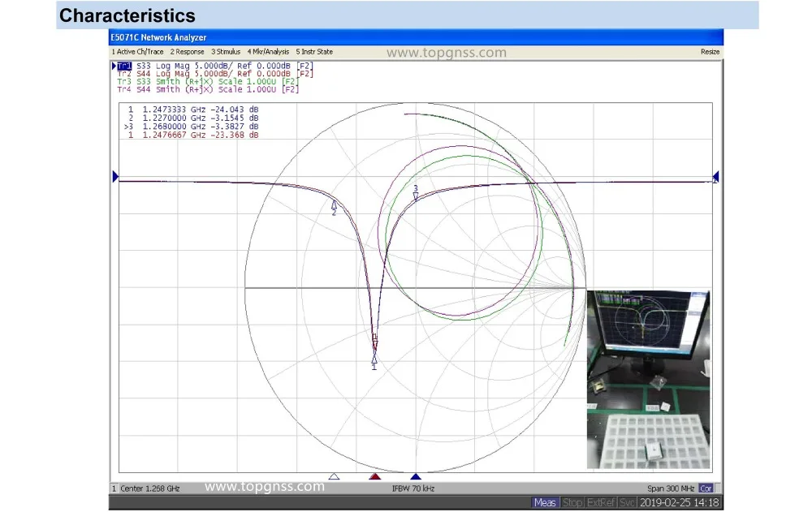The width and height of the screenshot is (812, 512).
Task: Click the white marker triangle on frequency axis
Action: [x=334, y=476]
